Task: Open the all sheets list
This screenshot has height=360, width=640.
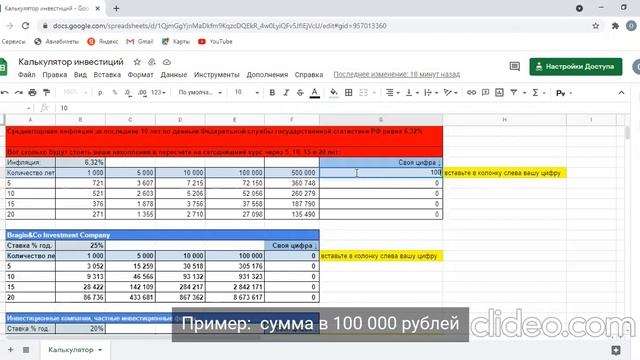Action: pos(26,350)
